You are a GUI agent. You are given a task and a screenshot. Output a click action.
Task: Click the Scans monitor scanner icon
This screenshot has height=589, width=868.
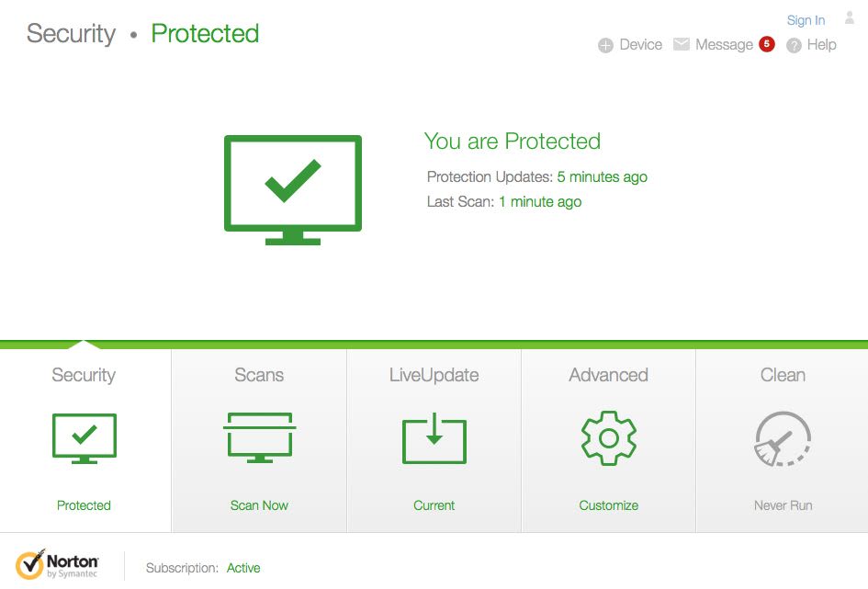click(259, 438)
